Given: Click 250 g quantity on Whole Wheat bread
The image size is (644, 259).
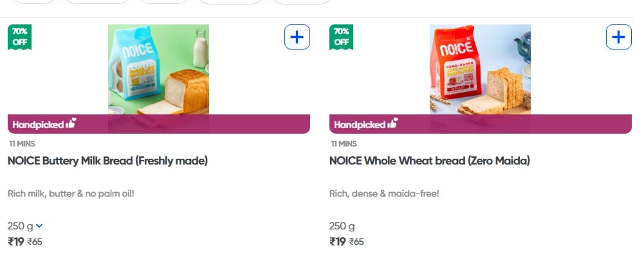Looking at the screenshot, I should [342, 226].
